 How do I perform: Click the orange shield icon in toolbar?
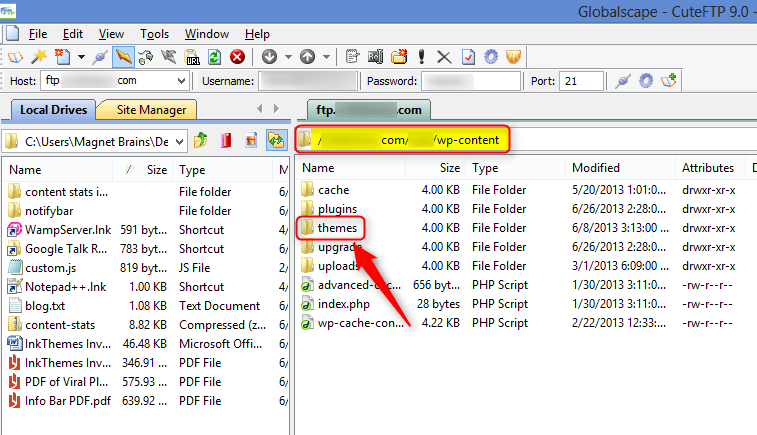pyautogui.click(x=514, y=57)
